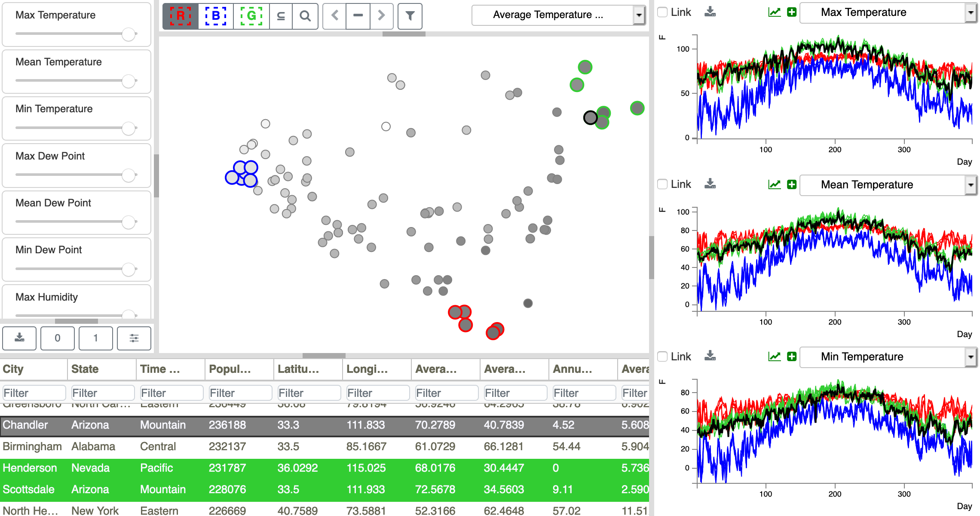This screenshot has width=980, height=516.
Task: Click the magnifier search icon
Action: tap(305, 16)
